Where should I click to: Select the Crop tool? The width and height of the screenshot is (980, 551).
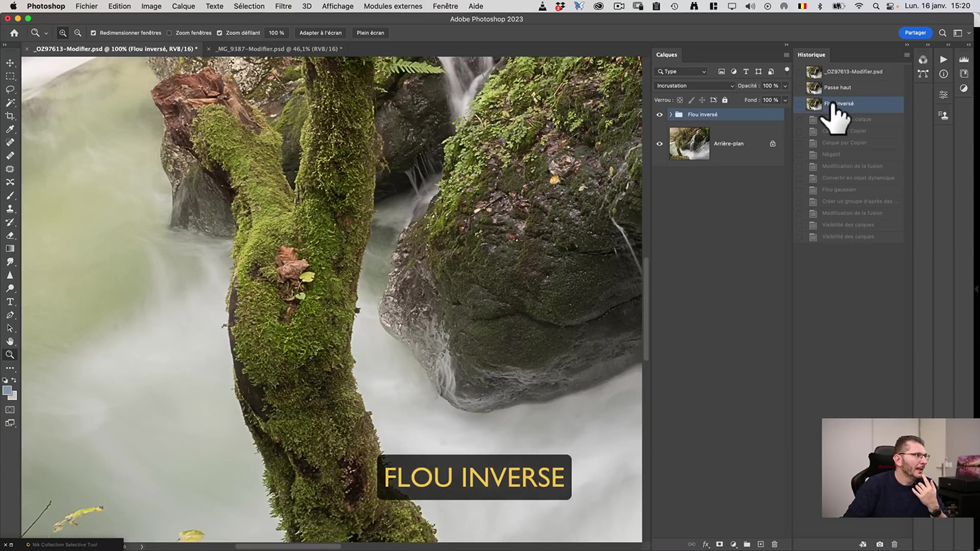pyautogui.click(x=10, y=116)
